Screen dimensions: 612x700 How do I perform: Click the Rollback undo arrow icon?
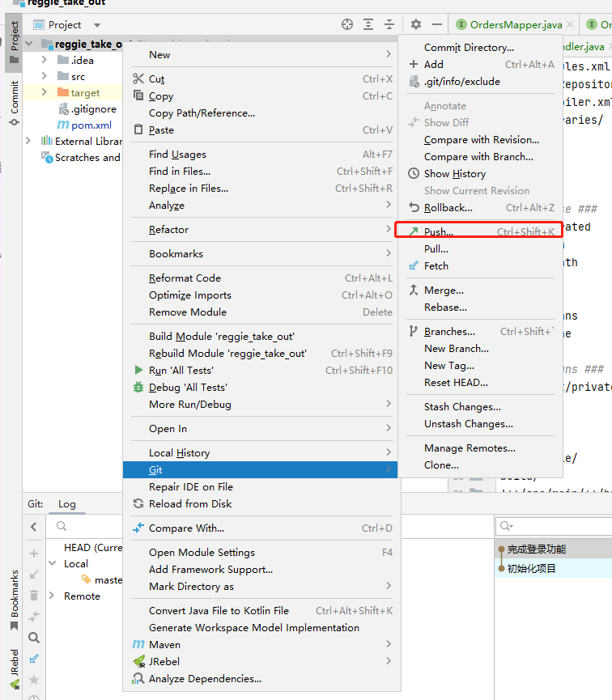[414, 208]
